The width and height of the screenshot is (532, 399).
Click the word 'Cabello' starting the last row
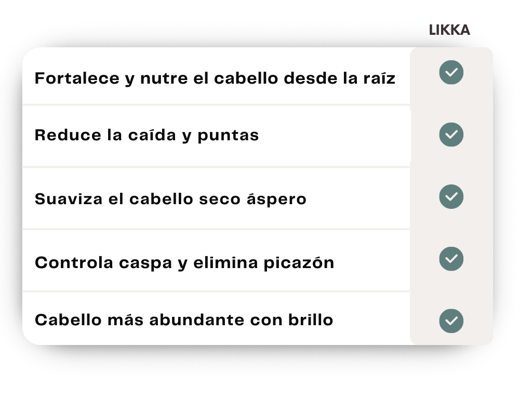[x=68, y=320]
